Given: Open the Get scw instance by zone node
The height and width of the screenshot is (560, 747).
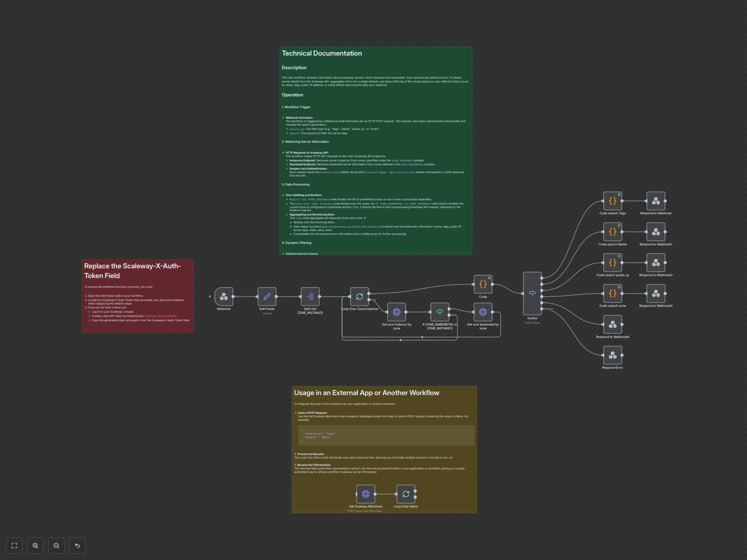Looking at the screenshot, I should [x=396, y=312].
